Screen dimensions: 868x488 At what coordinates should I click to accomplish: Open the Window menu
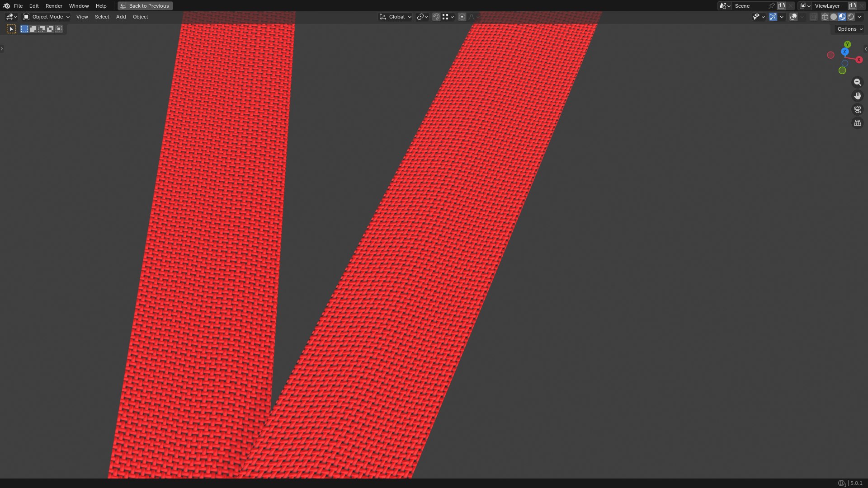coord(79,6)
